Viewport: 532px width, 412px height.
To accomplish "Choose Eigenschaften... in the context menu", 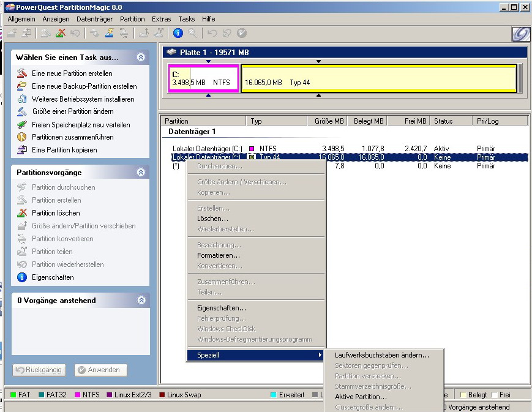I will [x=256, y=308].
